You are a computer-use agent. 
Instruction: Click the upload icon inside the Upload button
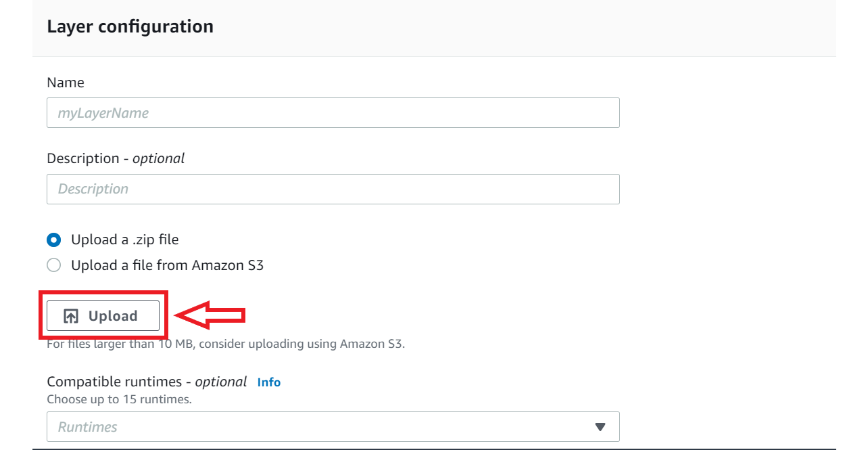pyautogui.click(x=69, y=315)
